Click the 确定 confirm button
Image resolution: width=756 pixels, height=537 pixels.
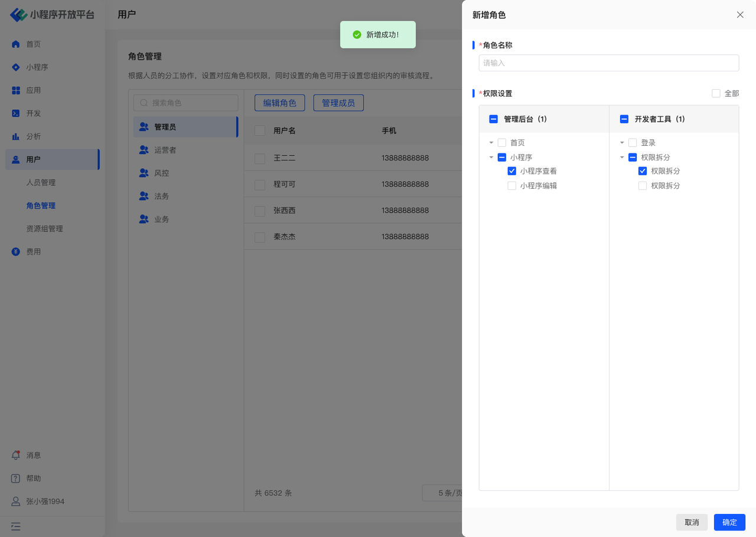(x=729, y=522)
